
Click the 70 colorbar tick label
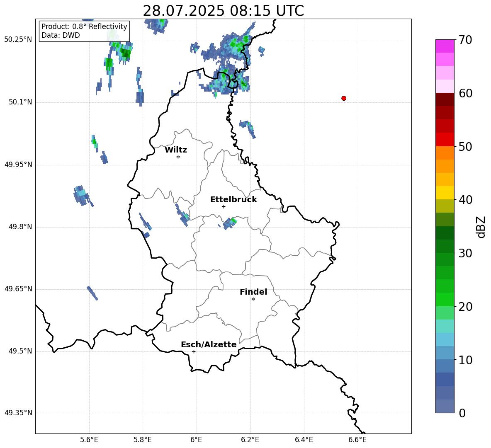(x=465, y=40)
